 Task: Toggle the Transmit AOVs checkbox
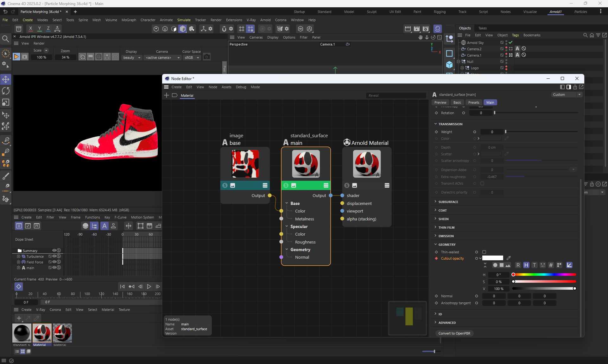coord(482,183)
